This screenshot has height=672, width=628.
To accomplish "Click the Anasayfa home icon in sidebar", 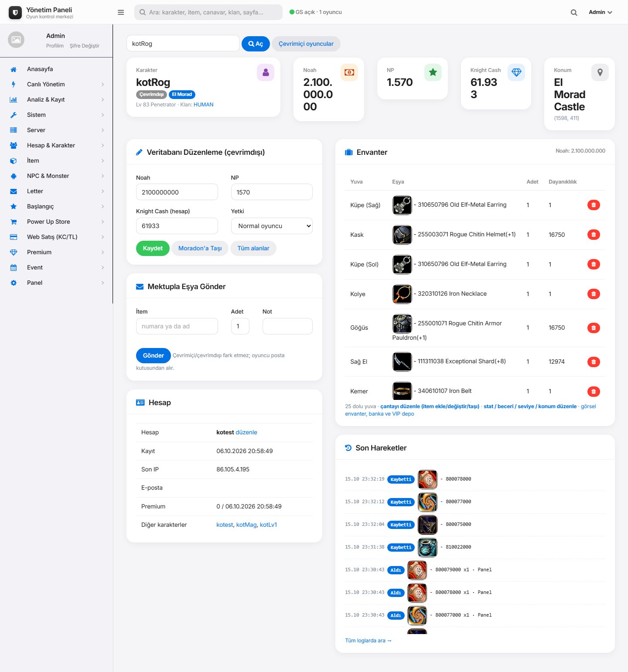I will pyautogui.click(x=14, y=69).
